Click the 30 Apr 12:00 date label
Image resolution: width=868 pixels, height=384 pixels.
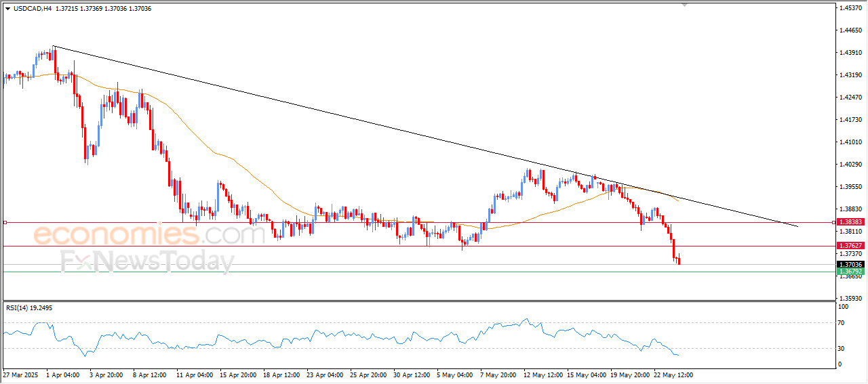click(x=412, y=374)
